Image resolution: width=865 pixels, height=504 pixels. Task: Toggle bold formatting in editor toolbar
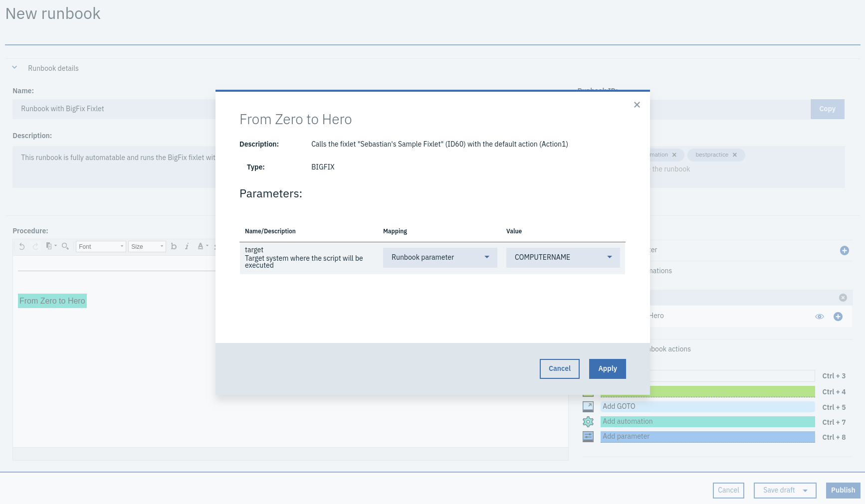[x=174, y=246]
